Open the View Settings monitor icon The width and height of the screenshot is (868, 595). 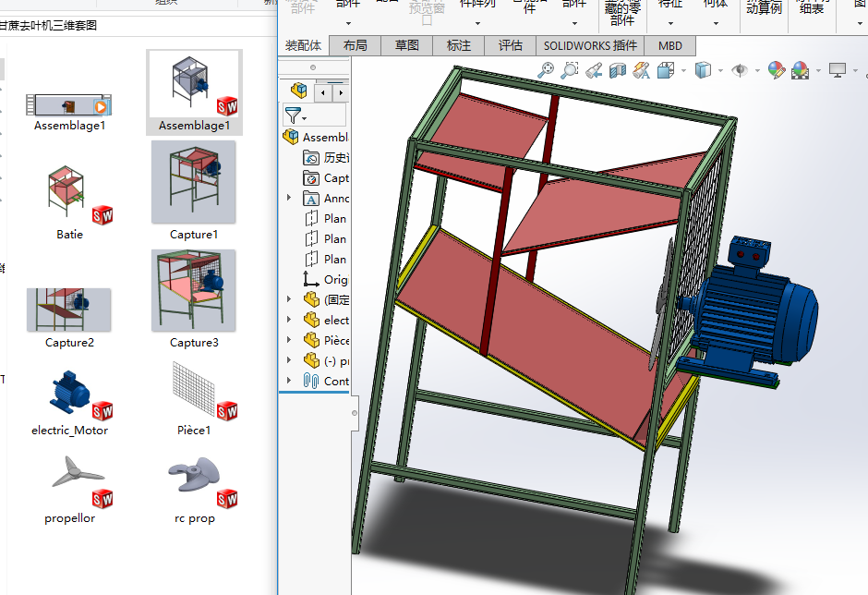click(838, 70)
